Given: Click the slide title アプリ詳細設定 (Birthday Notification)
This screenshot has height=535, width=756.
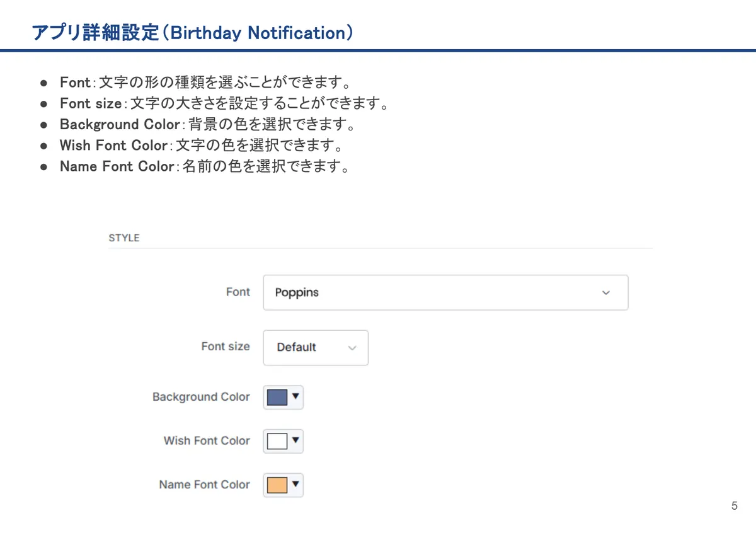Looking at the screenshot, I should click(192, 33).
